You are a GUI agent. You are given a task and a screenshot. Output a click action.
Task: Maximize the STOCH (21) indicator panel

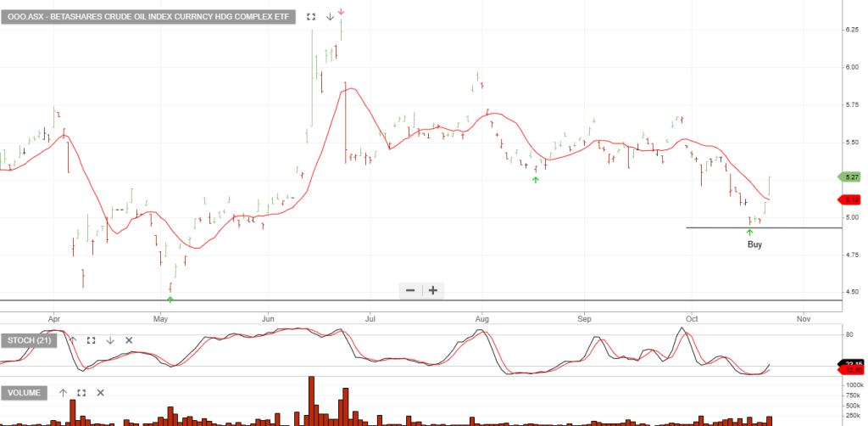[92, 340]
